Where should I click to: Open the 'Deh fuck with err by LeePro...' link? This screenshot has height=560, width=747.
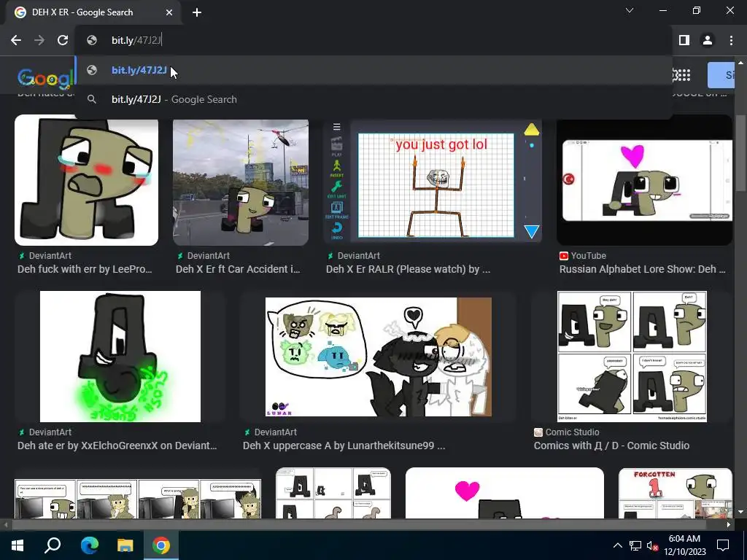click(x=85, y=270)
